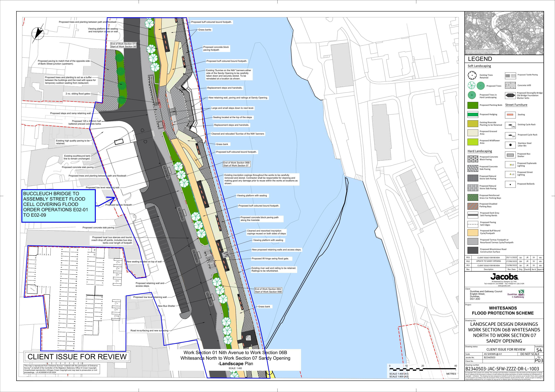This screenshot has height=392, width=555.
Task: Click the Proposed Bituminous Road Construction swatch
Action: coord(473,250)
